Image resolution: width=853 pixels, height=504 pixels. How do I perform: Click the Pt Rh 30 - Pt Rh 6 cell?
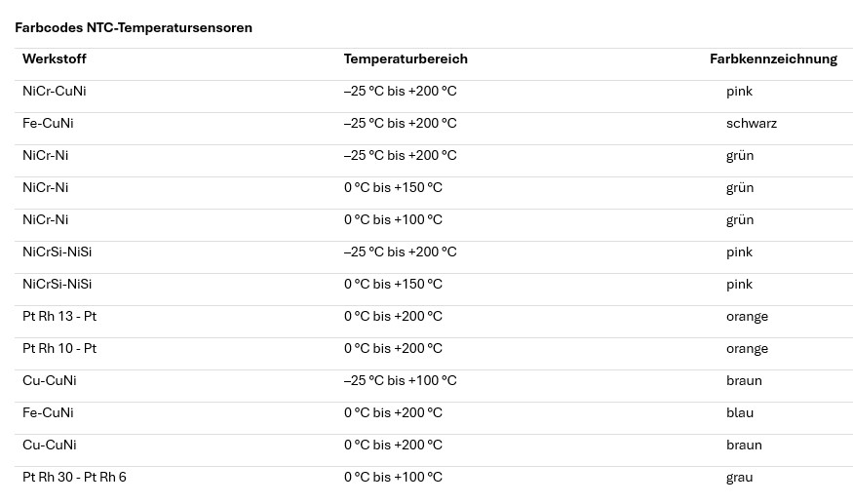74,478
